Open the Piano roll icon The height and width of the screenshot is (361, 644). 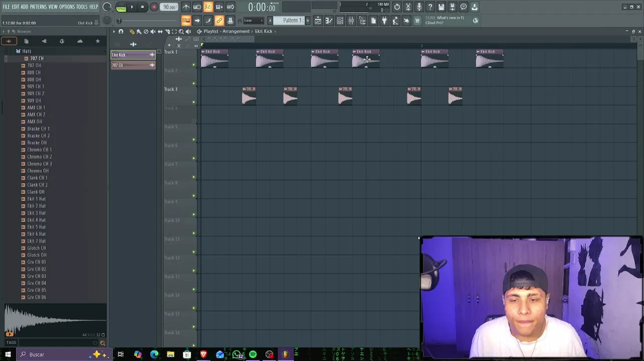tap(329, 21)
